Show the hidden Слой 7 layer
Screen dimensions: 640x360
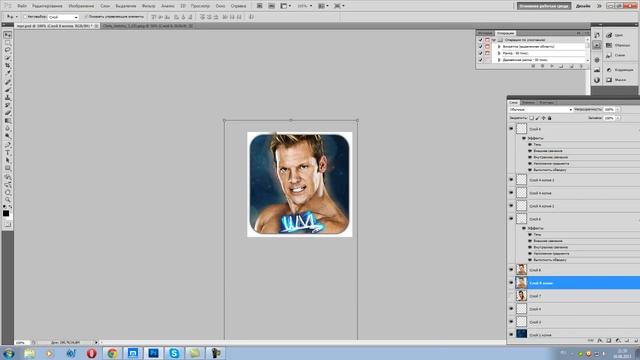(x=511, y=296)
